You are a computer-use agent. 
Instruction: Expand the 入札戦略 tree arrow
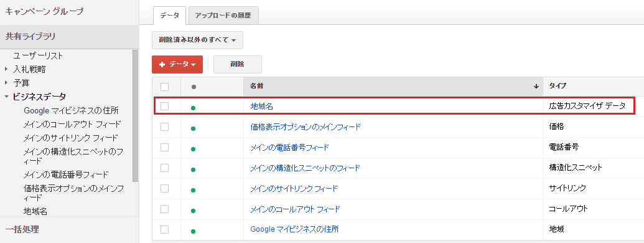pyautogui.click(x=6, y=69)
